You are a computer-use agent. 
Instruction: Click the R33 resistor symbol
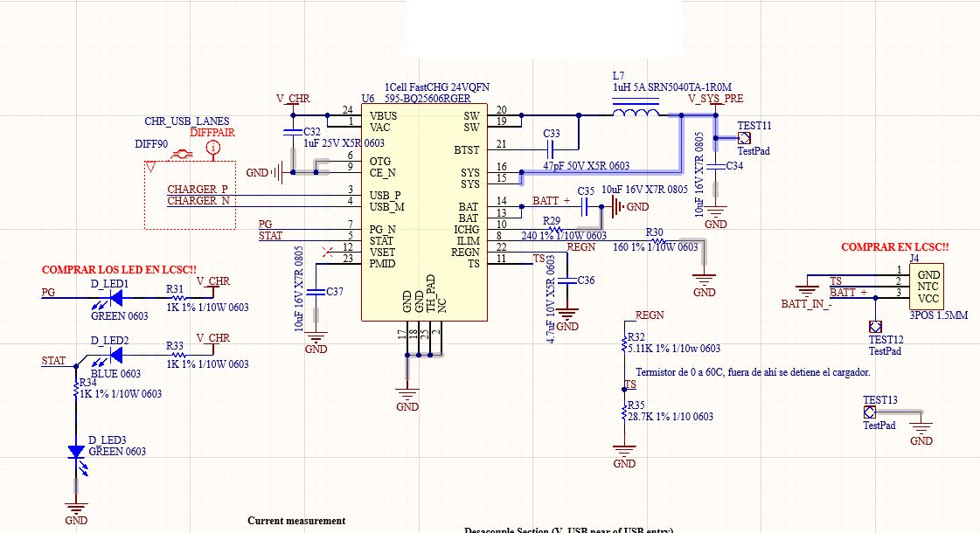pos(177,356)
